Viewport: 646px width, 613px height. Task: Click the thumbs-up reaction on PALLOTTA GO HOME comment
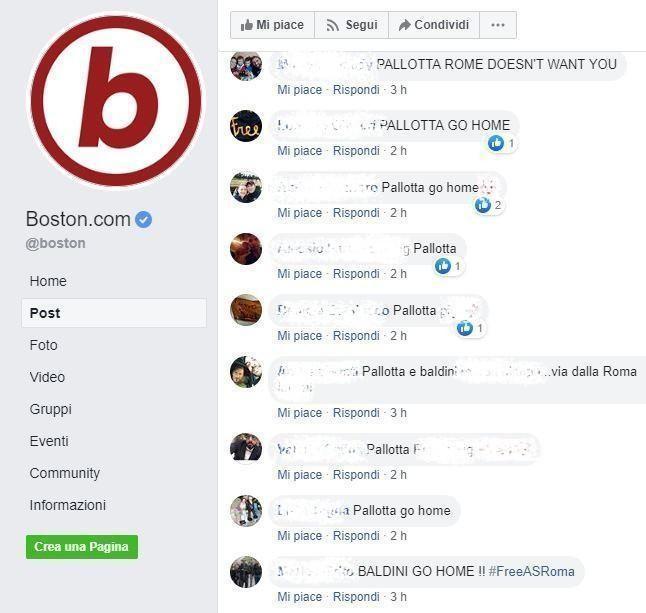(496, 143)
